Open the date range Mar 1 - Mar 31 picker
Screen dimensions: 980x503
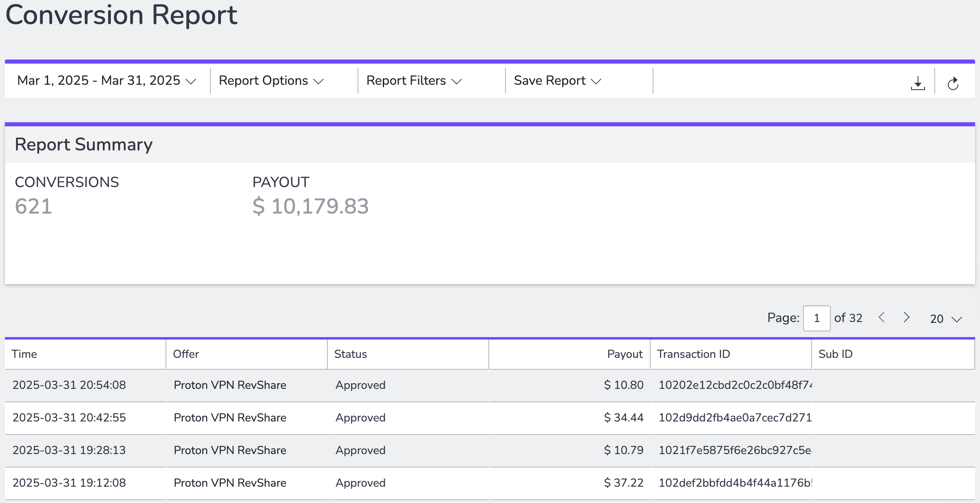pyautogui.click(x=107, y=81)
